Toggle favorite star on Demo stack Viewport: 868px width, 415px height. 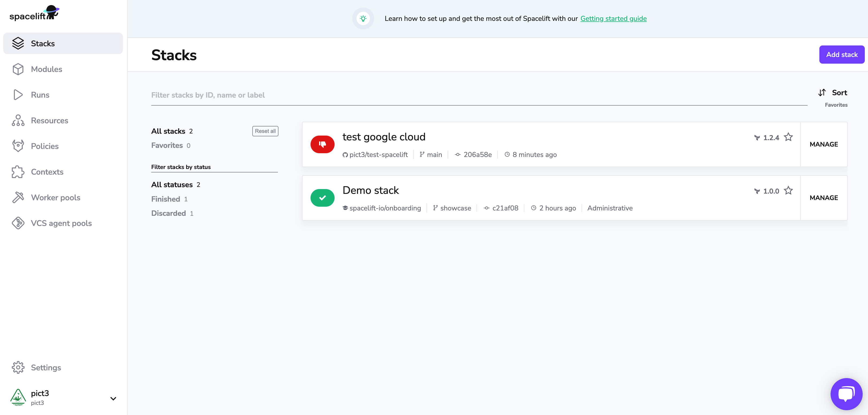(x=788, y=191)
